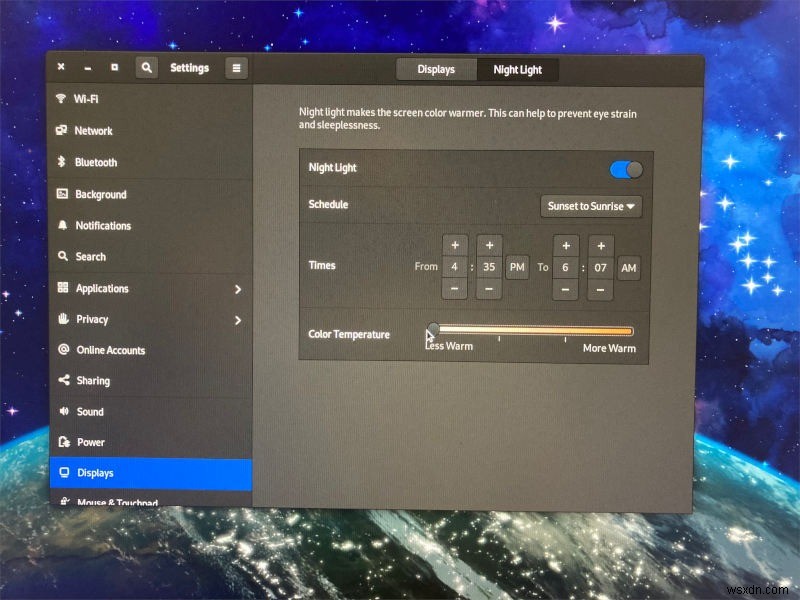The image size is (800, 600).
Task: Switch the PM indicator for the From time
Action: tap(517, 267)
